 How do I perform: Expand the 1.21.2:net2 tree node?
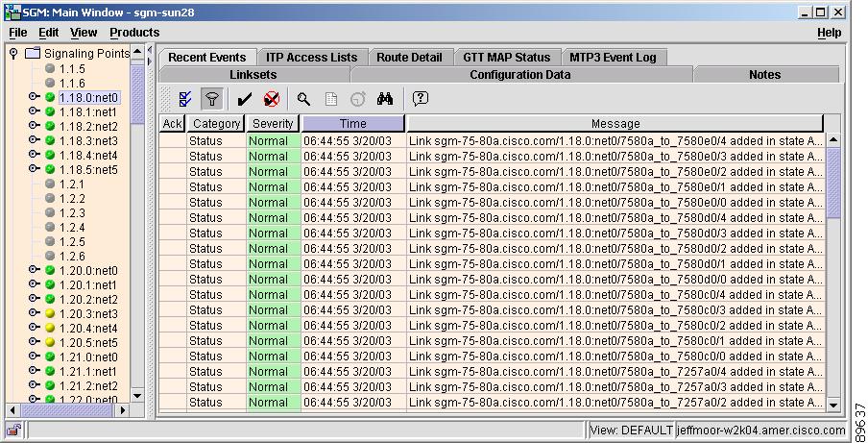pos(34,384)
